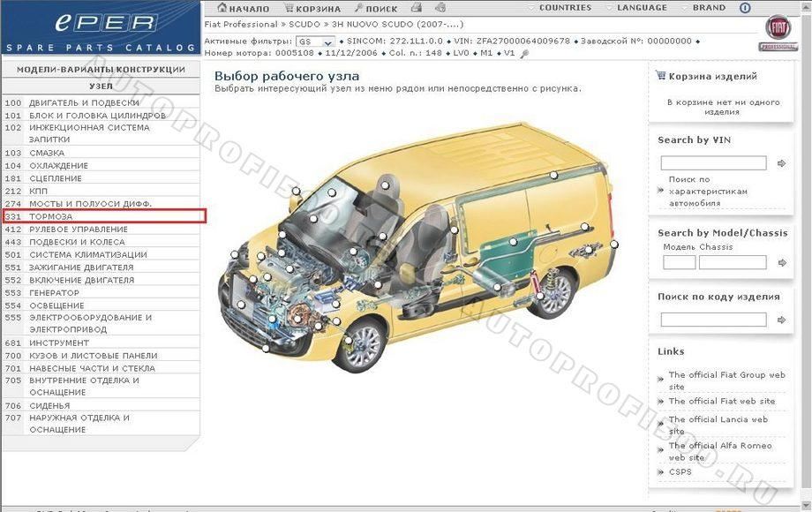
Task: Select 443 ПОДВЕСКИ И КОЛЕСА node
Action: (x=101, y=242)
